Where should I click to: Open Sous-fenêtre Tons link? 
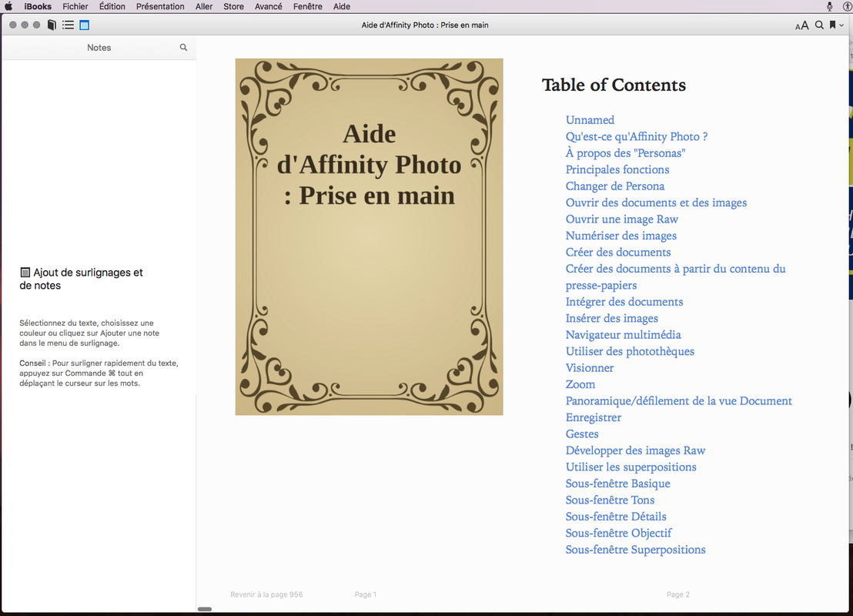(x=610, y=500)
